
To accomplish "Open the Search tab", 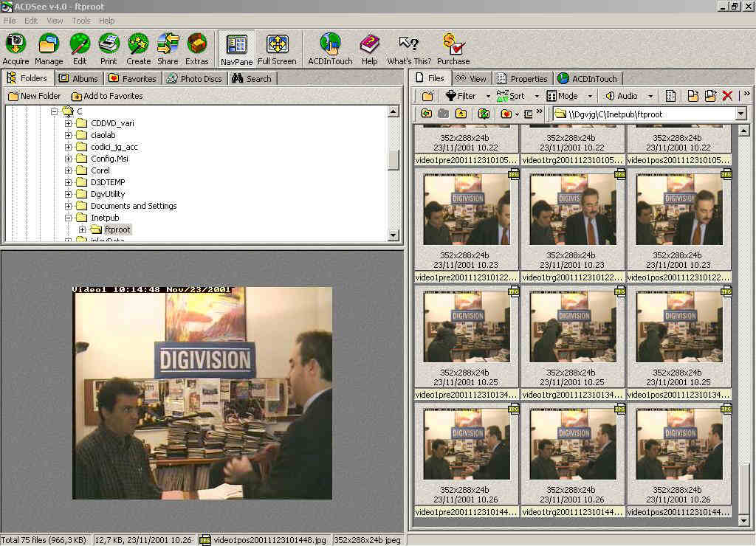I will click(x=252, y=78).
